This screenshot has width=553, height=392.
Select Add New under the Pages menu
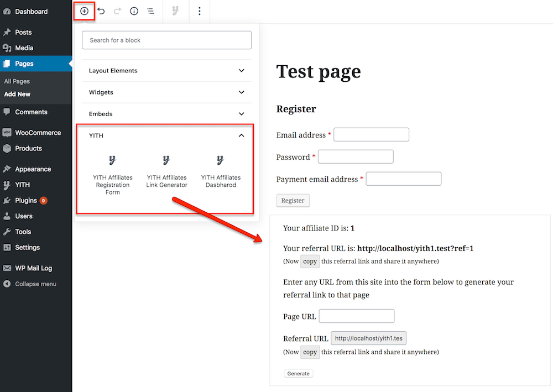coord(17,94)
